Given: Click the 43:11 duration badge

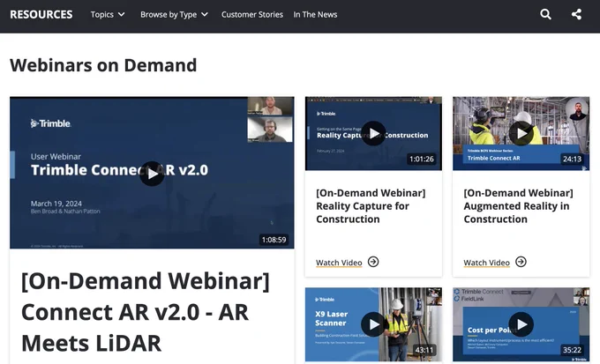Looking at the screenshot, I should pyautogui.click(x=424, y=350).
